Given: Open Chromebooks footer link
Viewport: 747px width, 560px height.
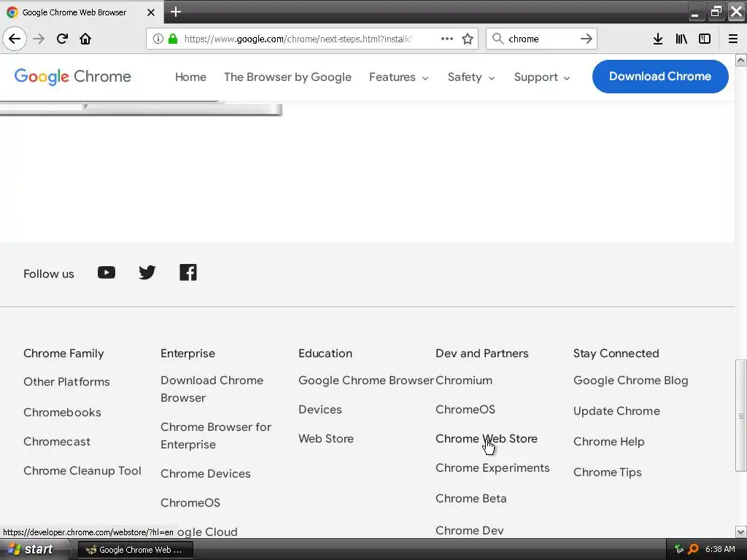Looking at the screenshot, I should click(62, 413).
